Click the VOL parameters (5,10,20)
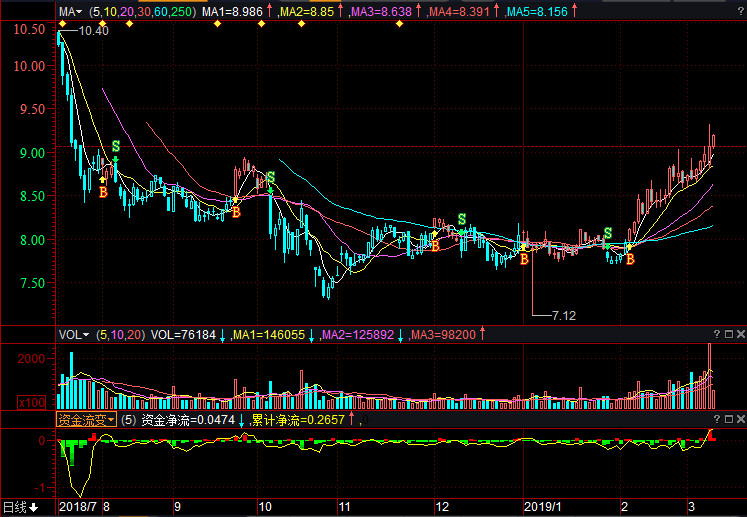Screen dimensions: 747x517 tap(120, 335)
